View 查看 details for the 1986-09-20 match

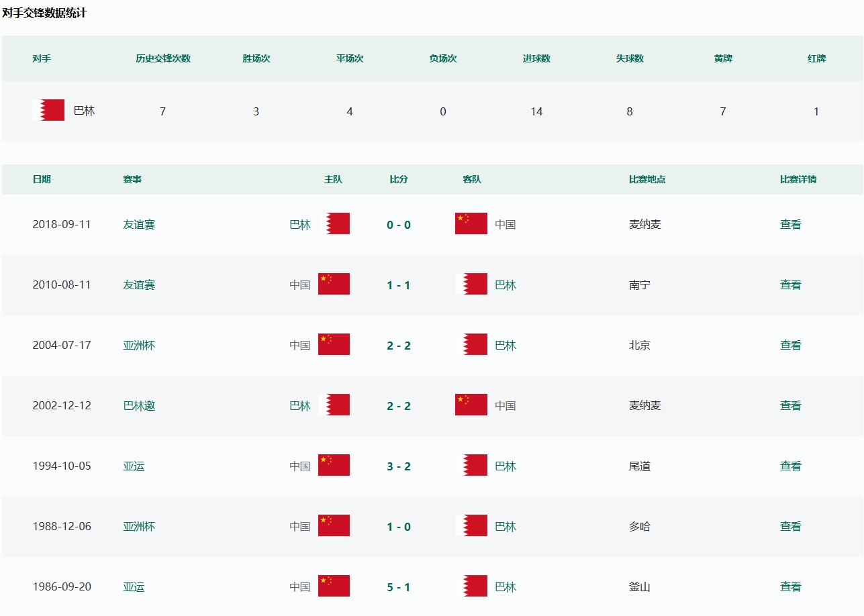click(790, 587)
